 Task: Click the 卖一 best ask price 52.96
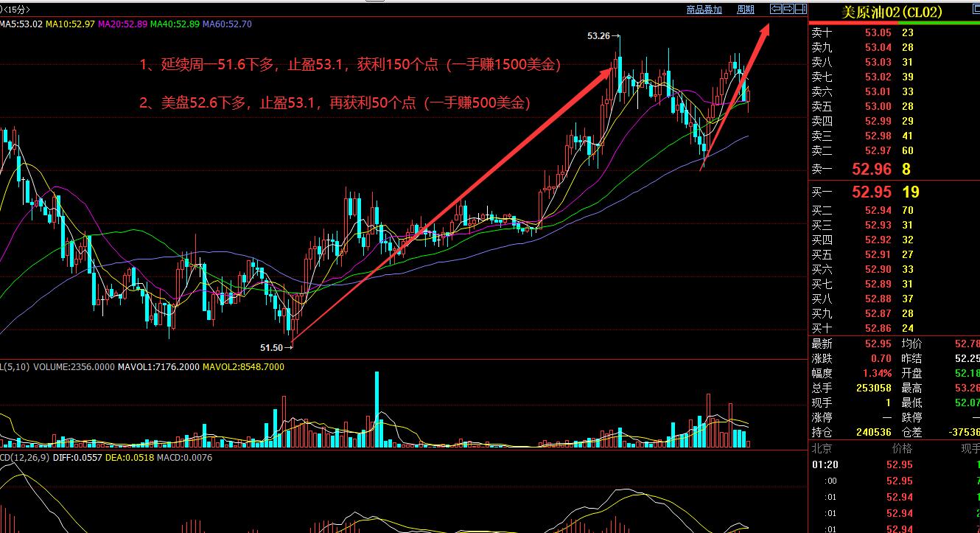[872, 169]
